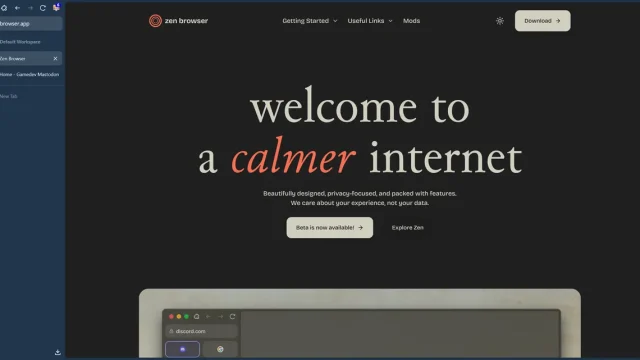Click the forward arrow in the sidebar toolbar
The image size is (640, 360).
coord(30,8)
